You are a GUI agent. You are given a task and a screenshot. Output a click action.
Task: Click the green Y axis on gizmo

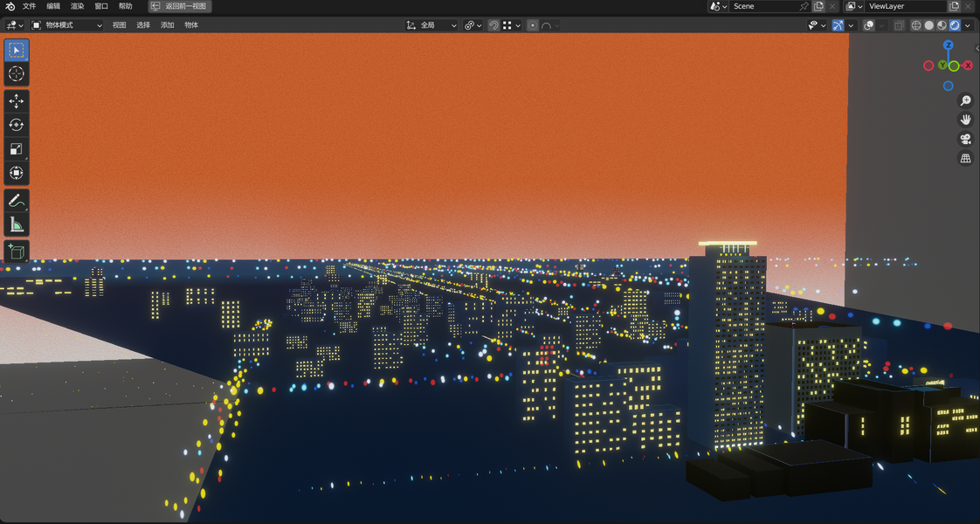pyautogui.click(x=942, y=65)
